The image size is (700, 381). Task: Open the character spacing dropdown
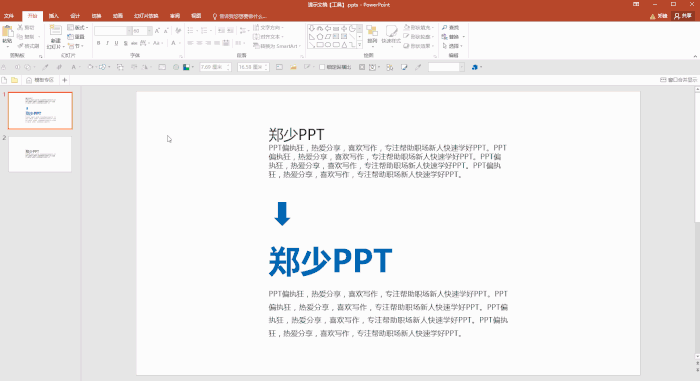pos(145,43)
